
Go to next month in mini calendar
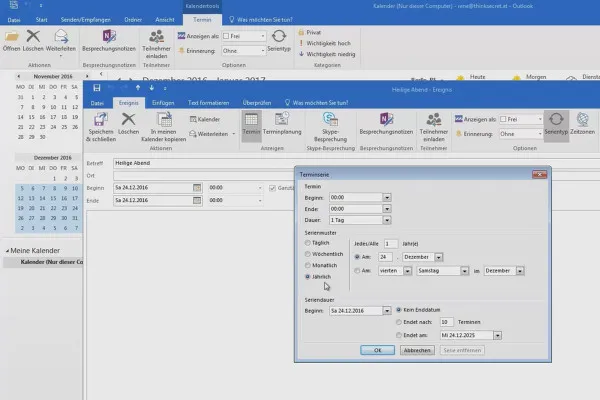pos(87,76)
